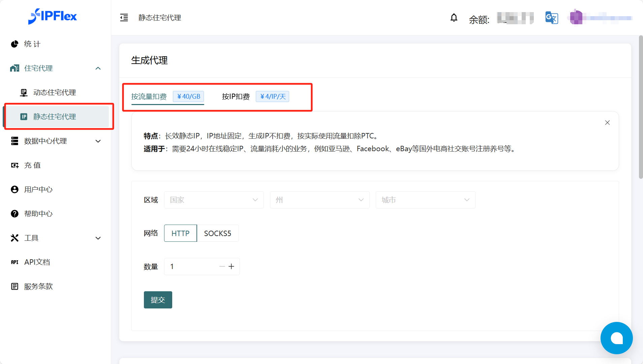
Task: Select the 按流量扣费 tab
Action: coord(149,97)
